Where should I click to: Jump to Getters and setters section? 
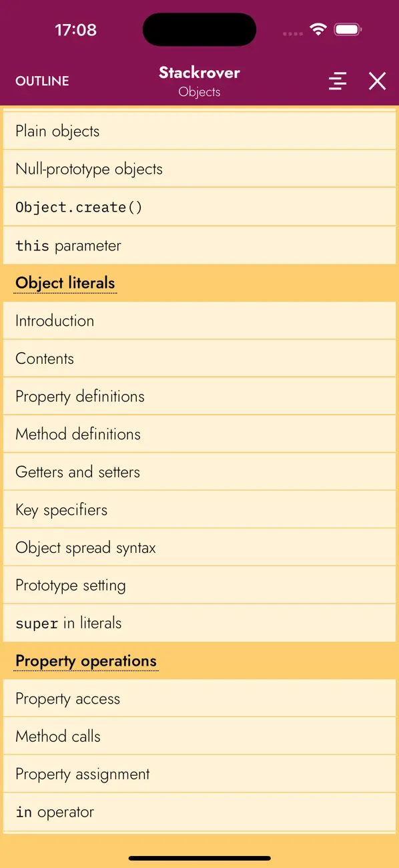click(x=77, y=472)
